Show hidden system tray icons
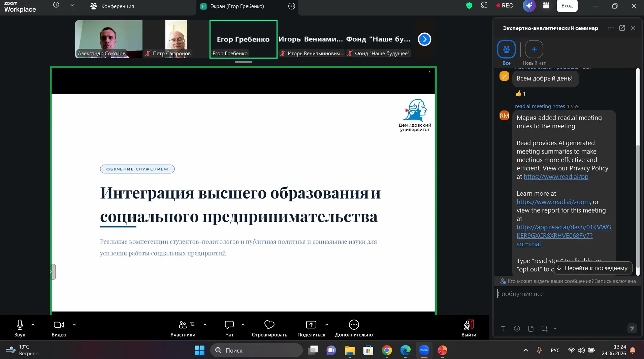 click(525, 350)
